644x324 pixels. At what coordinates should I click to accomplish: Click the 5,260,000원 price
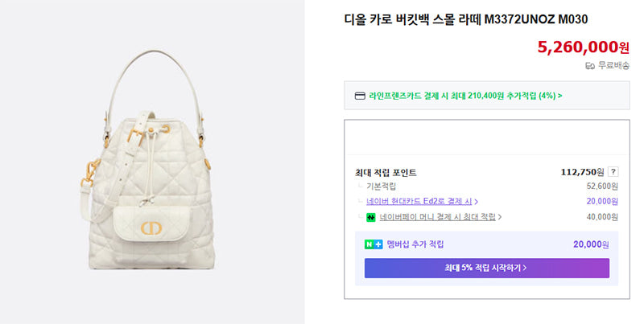pos(583,47)
